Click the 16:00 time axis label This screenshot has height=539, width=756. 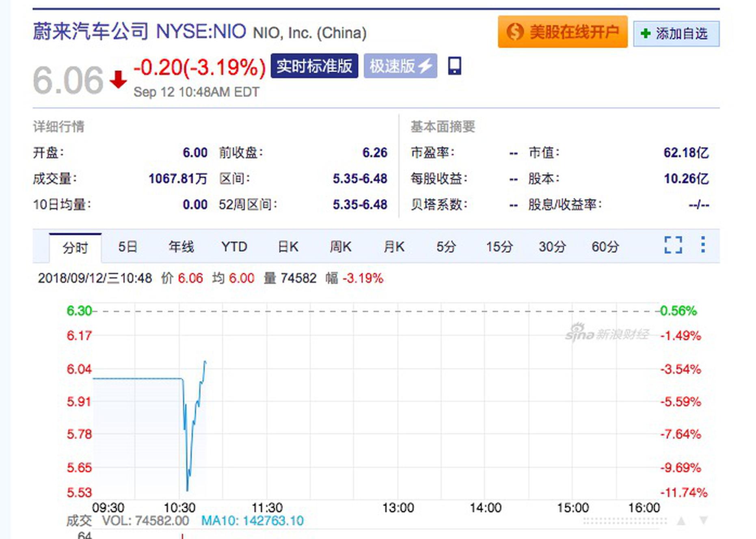pyautogui.click(x=644, y=507)
